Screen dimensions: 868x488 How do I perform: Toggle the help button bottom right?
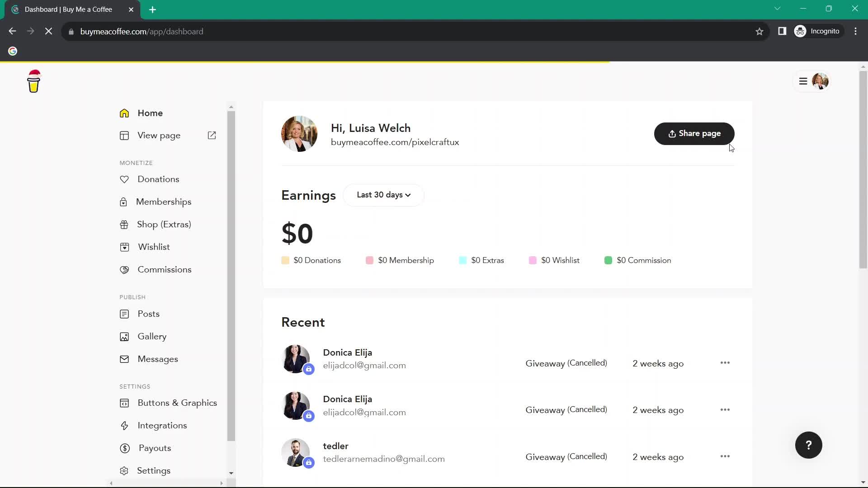point(809,445)
